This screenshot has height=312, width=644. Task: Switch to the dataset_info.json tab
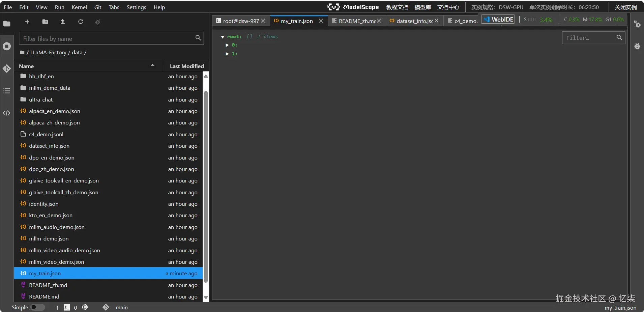coord(415,21)
